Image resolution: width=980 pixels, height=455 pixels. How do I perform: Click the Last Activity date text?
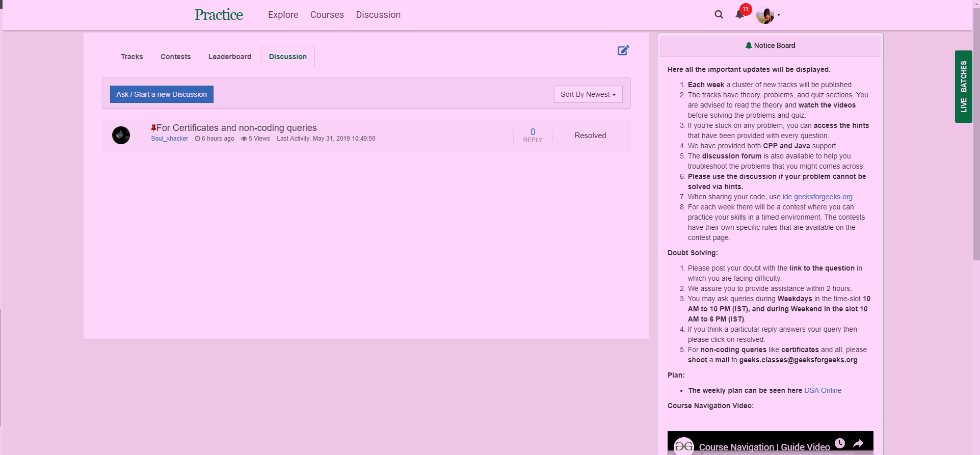coord(326,139)
